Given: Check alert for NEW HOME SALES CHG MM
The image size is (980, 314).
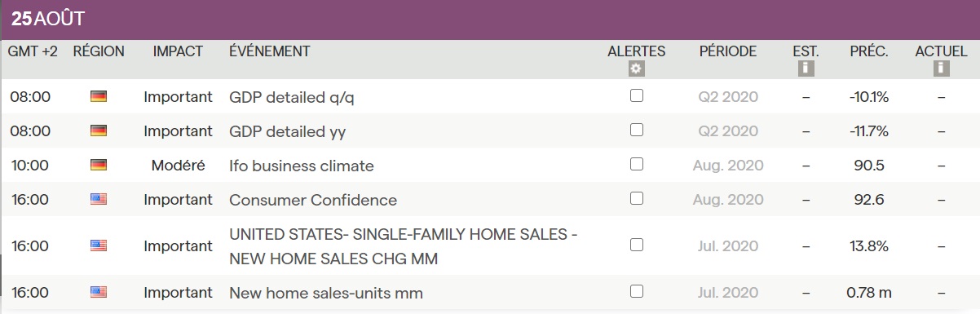Looking at the screenshot, I should coord(637,245).
